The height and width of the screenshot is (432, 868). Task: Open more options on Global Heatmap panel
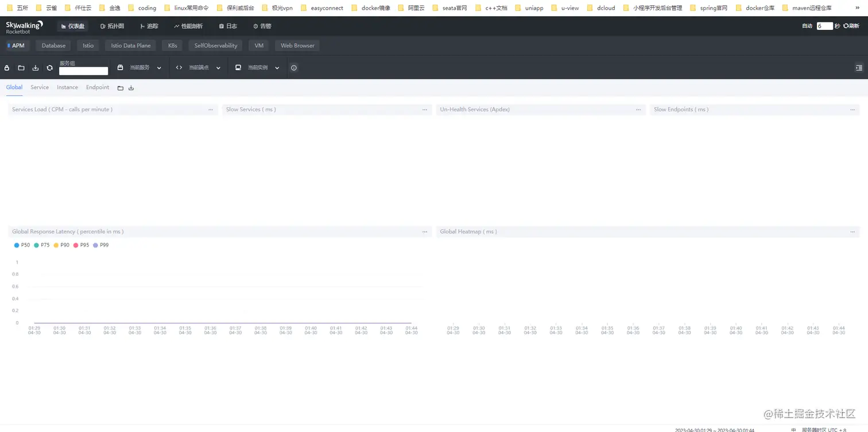pyautogui.click(x=852, y=232)
